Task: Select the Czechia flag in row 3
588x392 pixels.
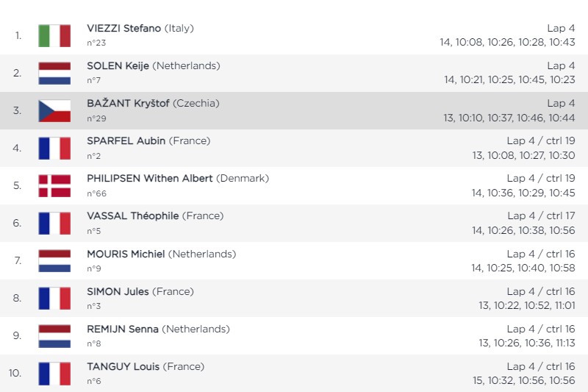Action: (54, 110)
